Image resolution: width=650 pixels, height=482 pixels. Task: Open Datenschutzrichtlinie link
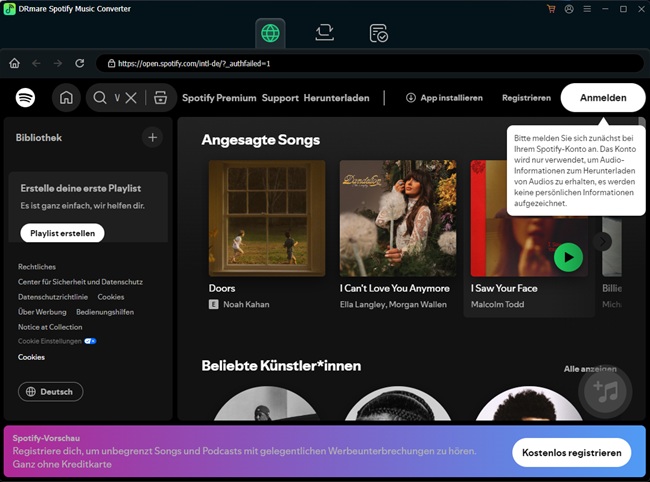tap(53, 297)
